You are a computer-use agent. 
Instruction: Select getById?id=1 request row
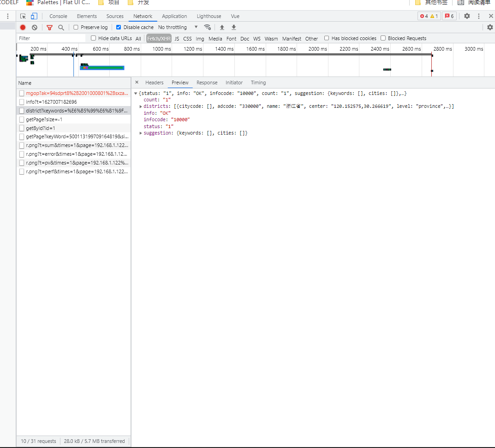(73, 128)
